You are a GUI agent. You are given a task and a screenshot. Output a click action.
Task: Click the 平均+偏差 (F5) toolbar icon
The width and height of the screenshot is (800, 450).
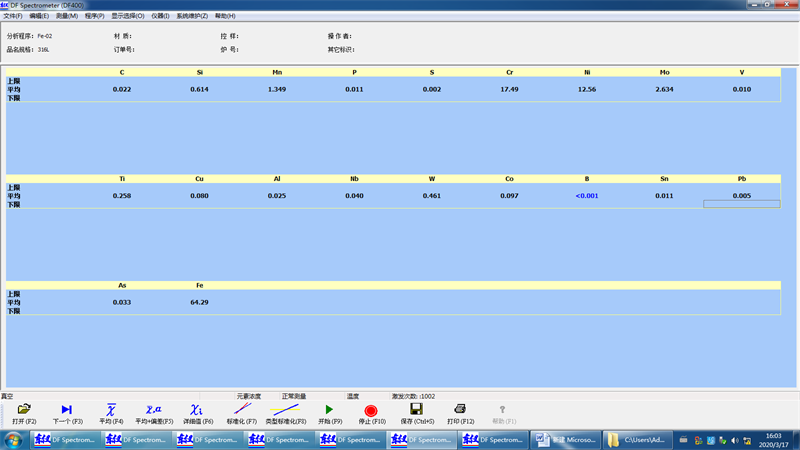[154, 410]
